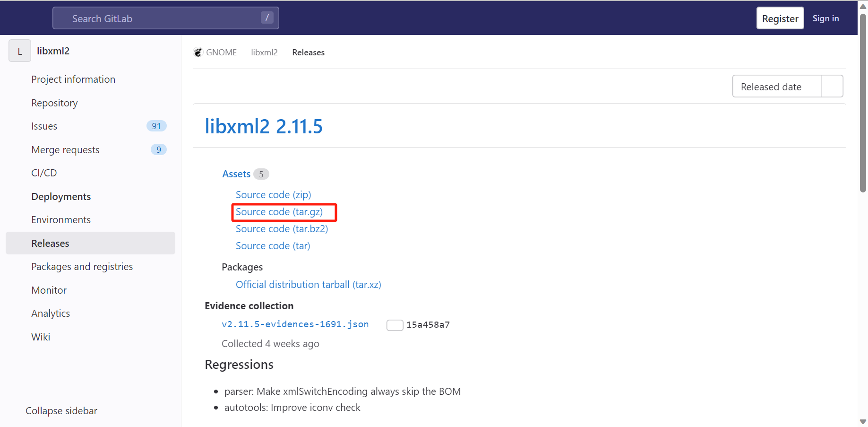Open the libxml2 project avatar "L"
868x427 pixels.
[19, 51]
